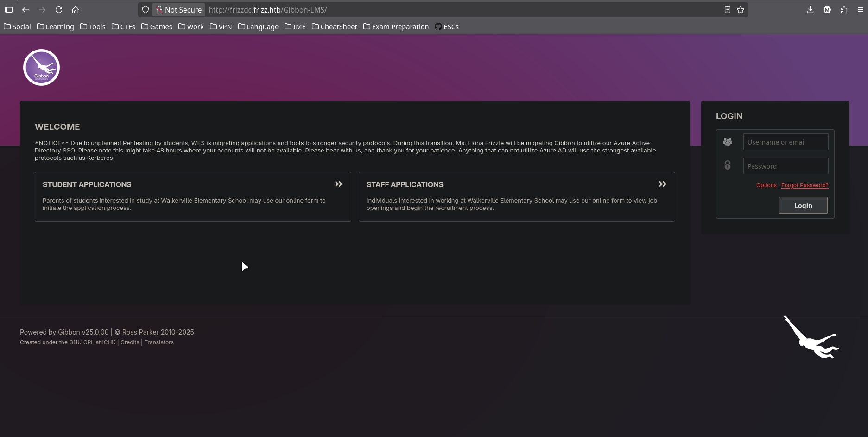Follow the Forgot Password? link

coord(805,185)
